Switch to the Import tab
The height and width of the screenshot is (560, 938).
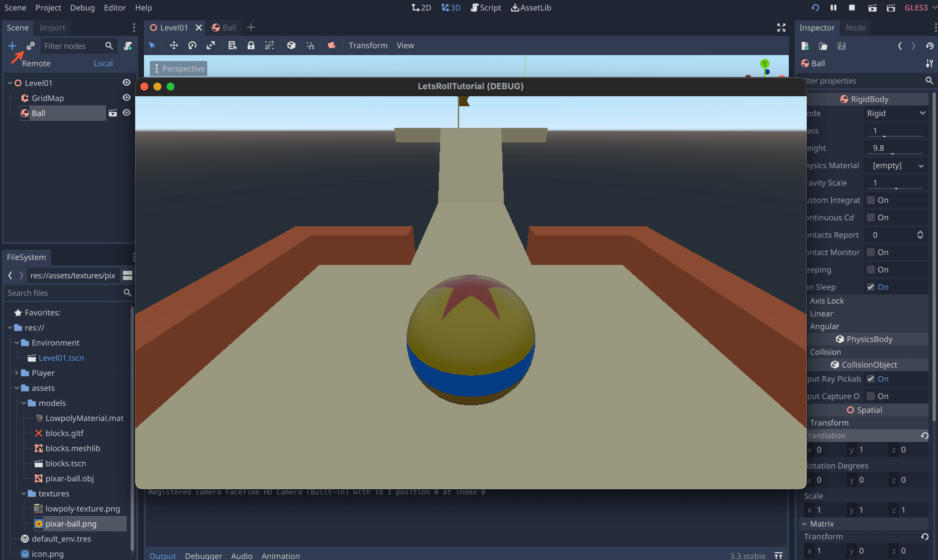point(52,28)
